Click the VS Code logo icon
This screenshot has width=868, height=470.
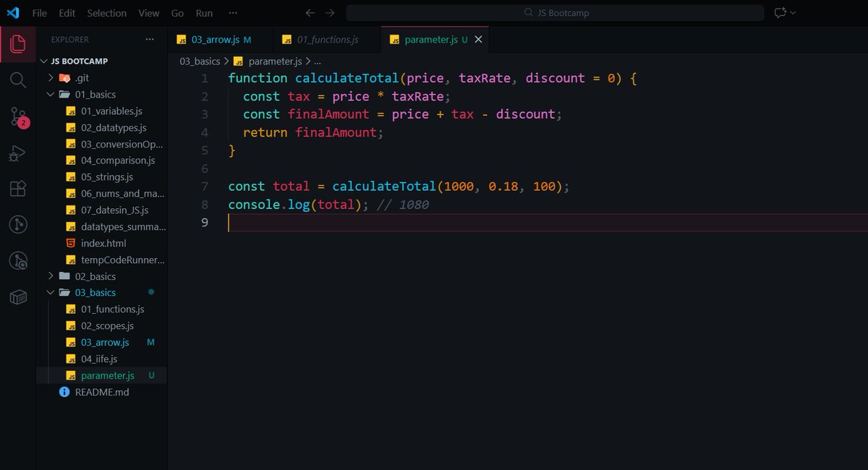[13, 12]
